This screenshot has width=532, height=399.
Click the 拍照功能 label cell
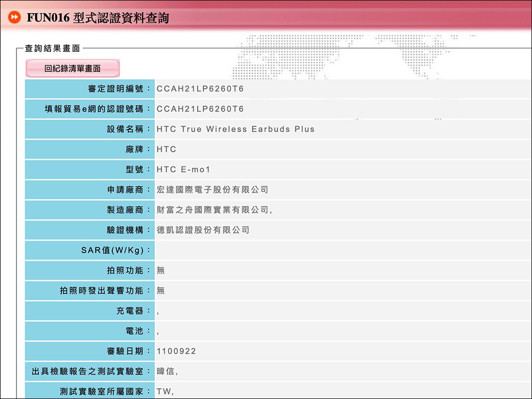click(x=90, y=271)
